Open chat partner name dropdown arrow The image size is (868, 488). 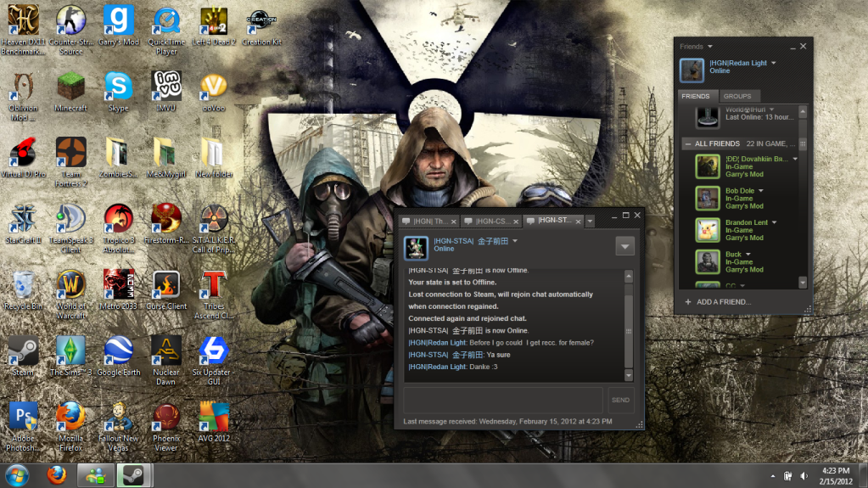coord(515,241)
